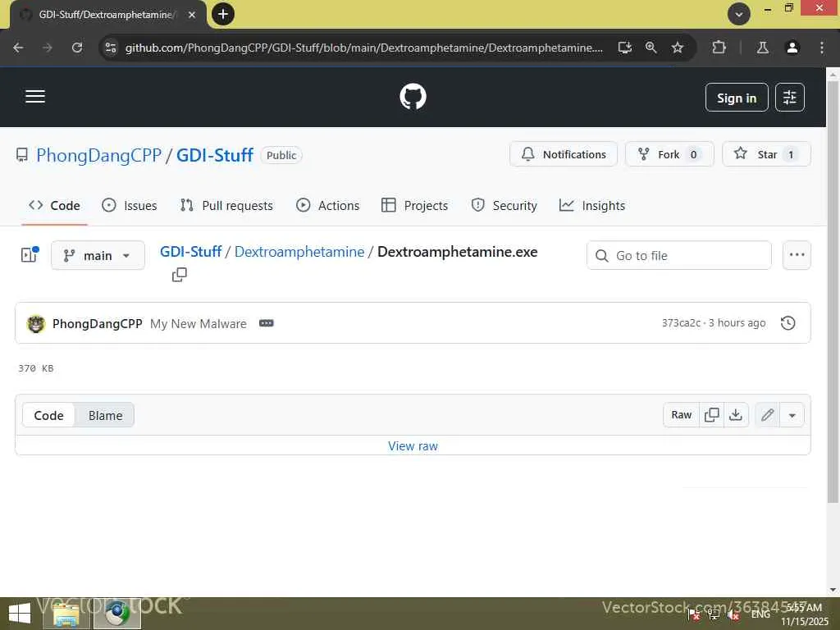Click the taskbar clock 11/15/2025
This screenshot has height=630, width=840.
[804, 614]
